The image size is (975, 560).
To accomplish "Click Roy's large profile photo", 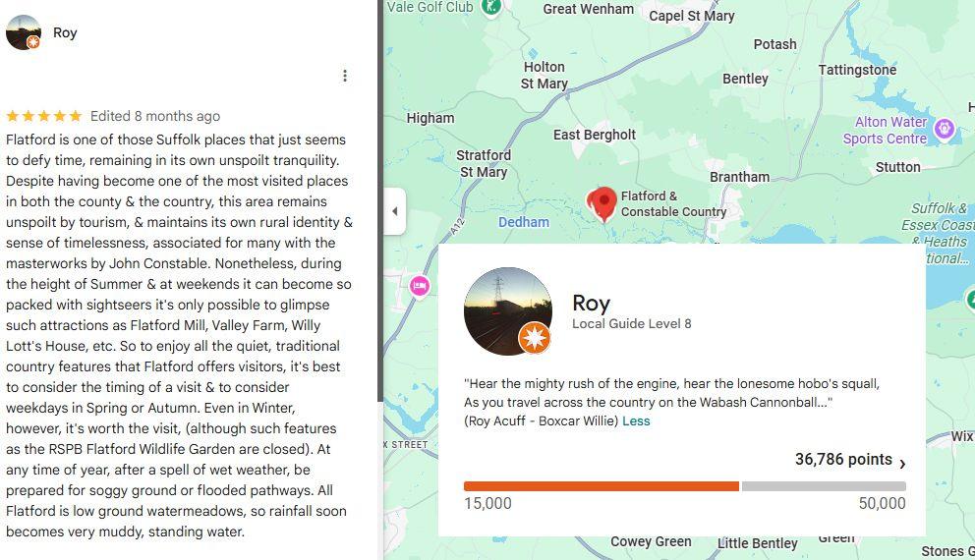I will (507, 311).
